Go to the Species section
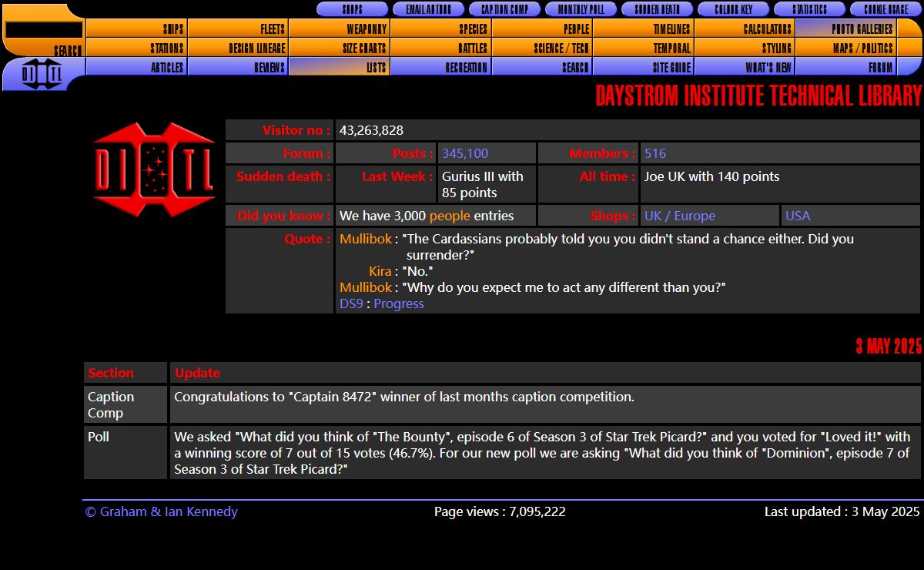The height and width of the screenshot is (570, 924). point(440,28)
